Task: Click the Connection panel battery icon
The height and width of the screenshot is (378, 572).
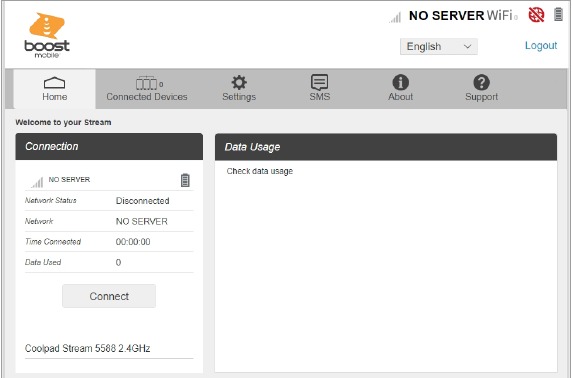Action: 185,180
